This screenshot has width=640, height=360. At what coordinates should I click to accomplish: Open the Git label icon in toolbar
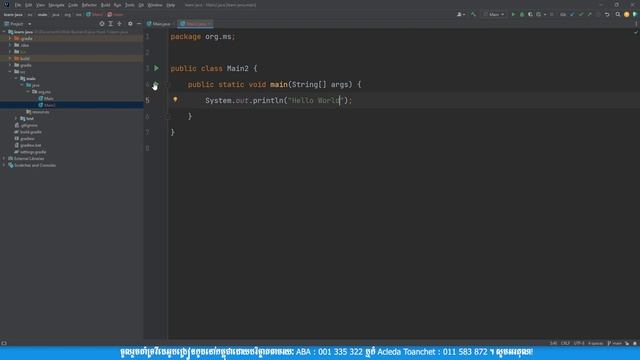coord(563,14)
